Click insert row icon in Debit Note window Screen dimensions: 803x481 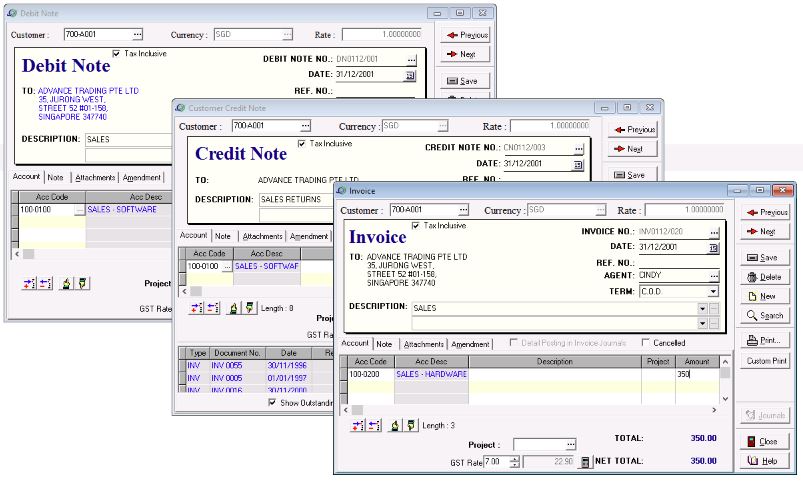pos(29,283)
